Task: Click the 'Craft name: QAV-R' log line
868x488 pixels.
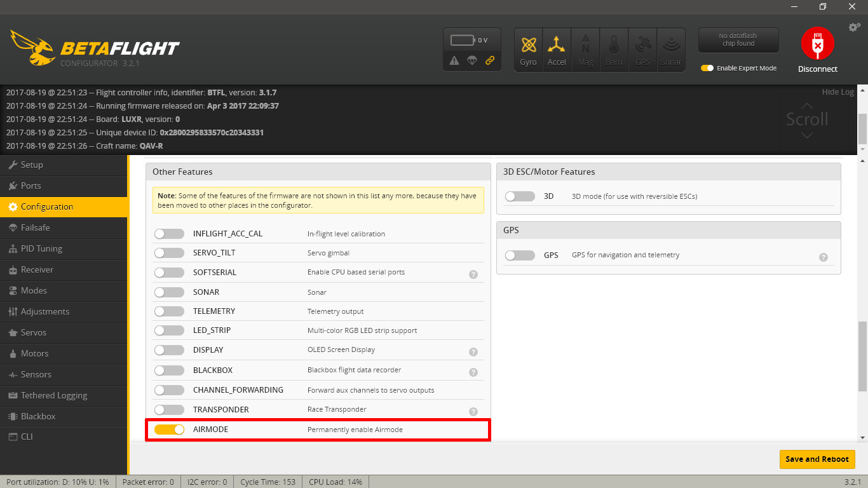Action: click(x=85, y=146)
